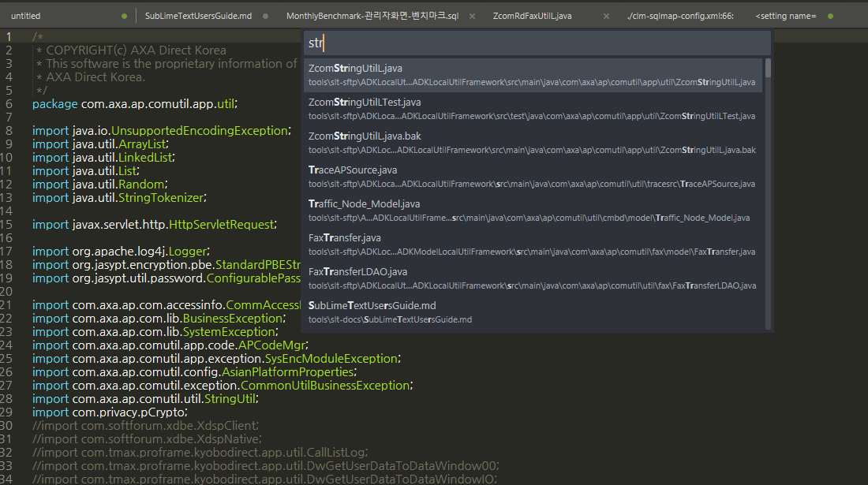Viewport: 868px width, 485px height.
Task: Click SystemException on line 23
Action: [x=229, y=332]
